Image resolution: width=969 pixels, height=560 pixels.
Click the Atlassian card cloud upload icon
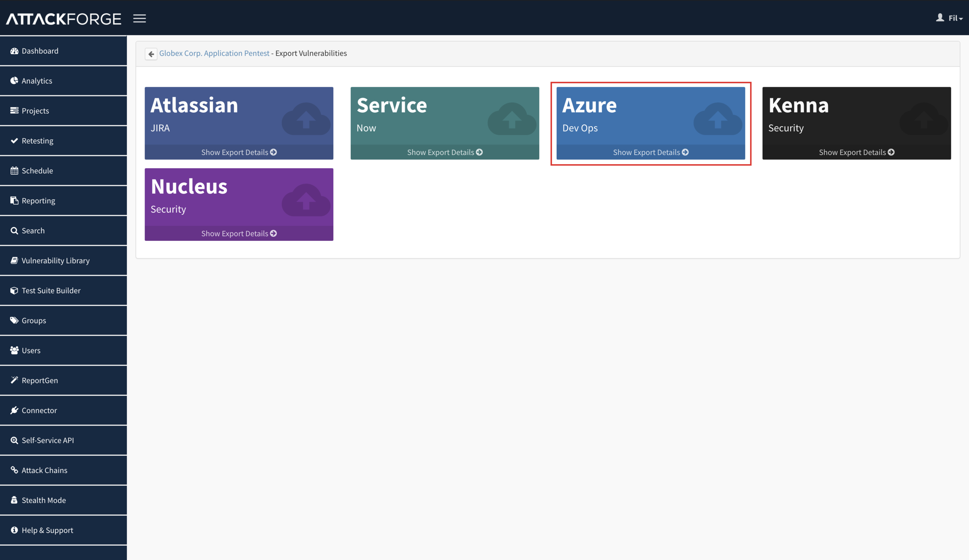306,119
